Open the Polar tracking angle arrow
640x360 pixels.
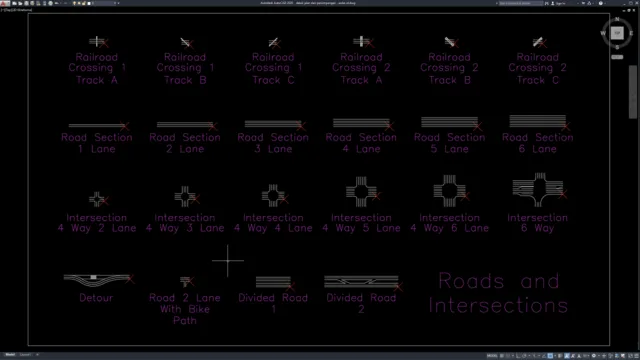pos(529,356)
